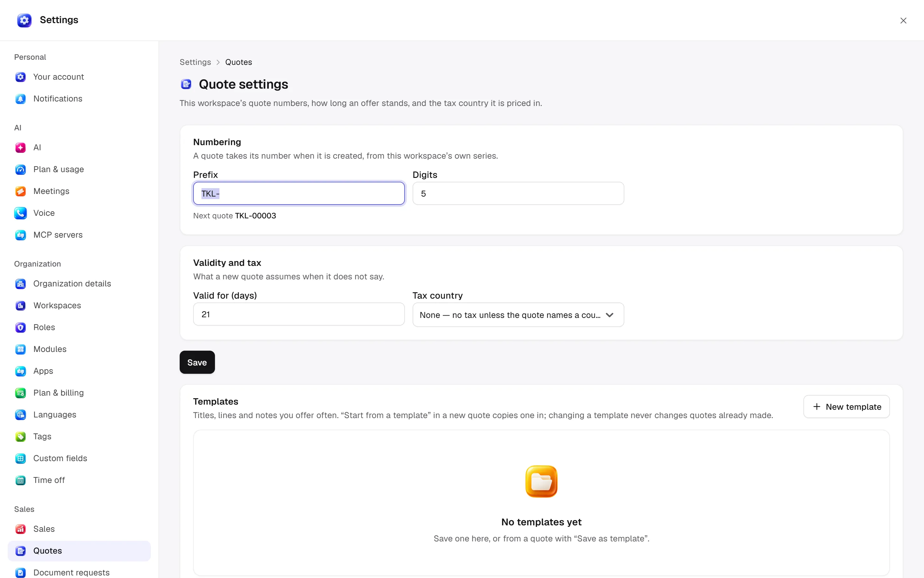Image resolution: width=924 pixels, height=578 pixels.
Task: Click into the Prefix input field
Action: tap(299, 193)
